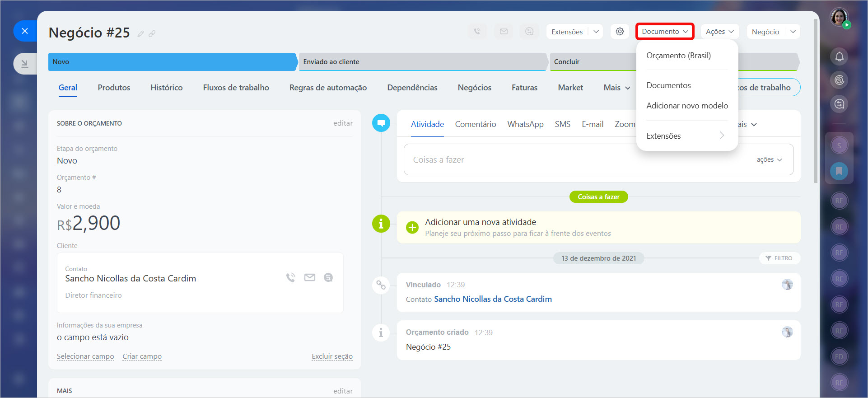Open the Ações dropdown
The height and width of the screenshot is (398, 868).
point(720,32)
